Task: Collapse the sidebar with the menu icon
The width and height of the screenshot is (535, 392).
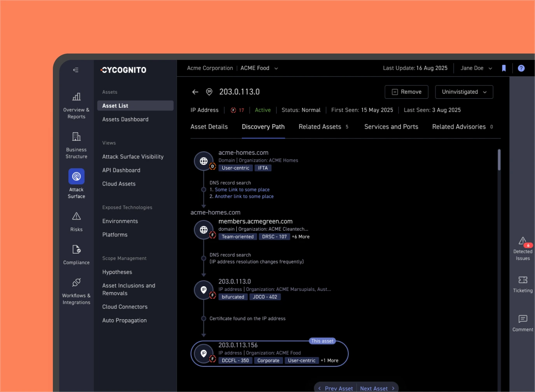Action: pos(76,70)
